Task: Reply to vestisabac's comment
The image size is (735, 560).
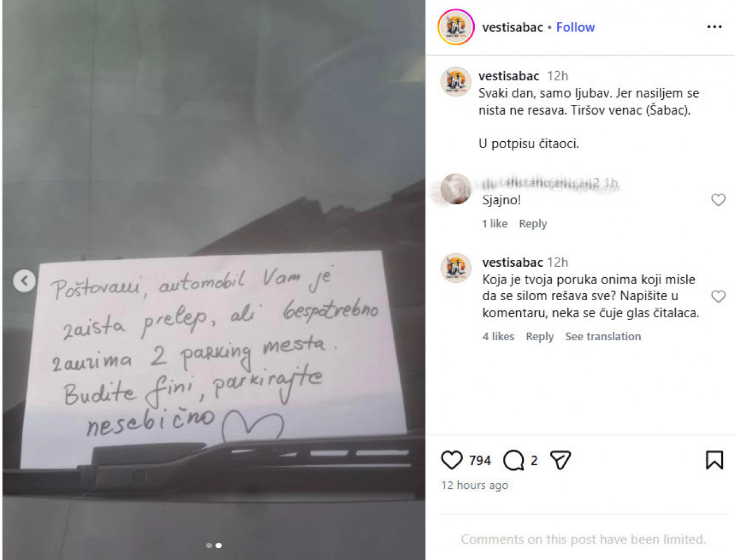Action: coord(540,336)
